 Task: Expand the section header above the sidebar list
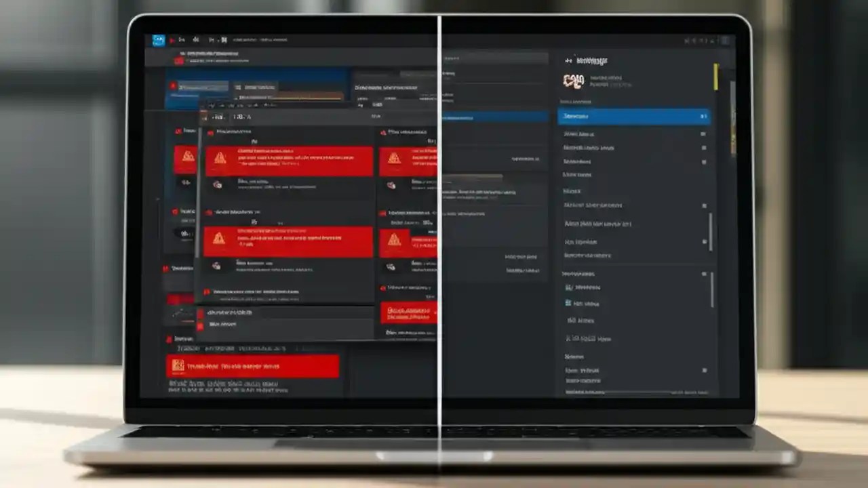click(x=575, y=102)
